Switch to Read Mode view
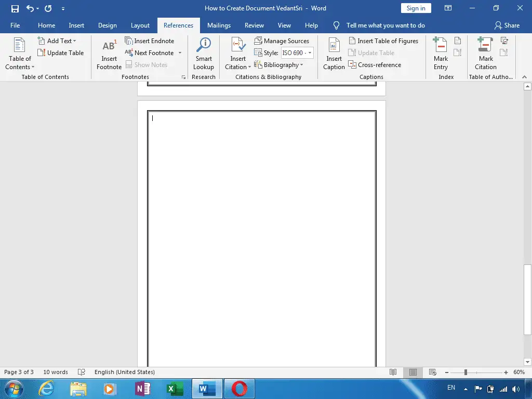Screen dimensions: 532x399 (x=393, y=372)
